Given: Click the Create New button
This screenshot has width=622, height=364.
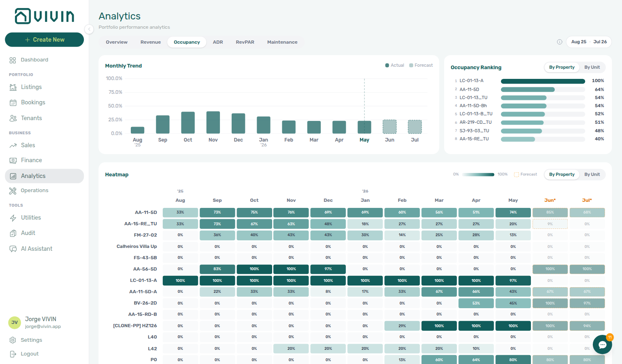Looking at the screenshot, I should click(44, 40).
